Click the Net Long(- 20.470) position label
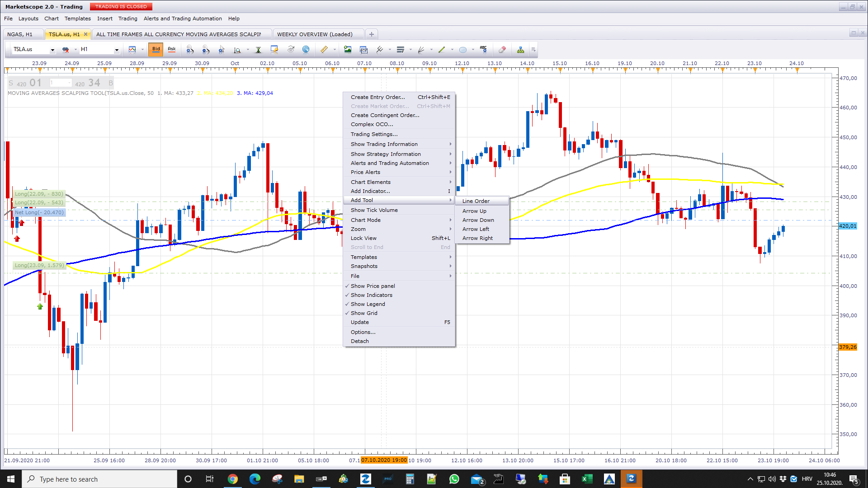The width and height of the screenshot is (868, 488). [x=39, y=212]
